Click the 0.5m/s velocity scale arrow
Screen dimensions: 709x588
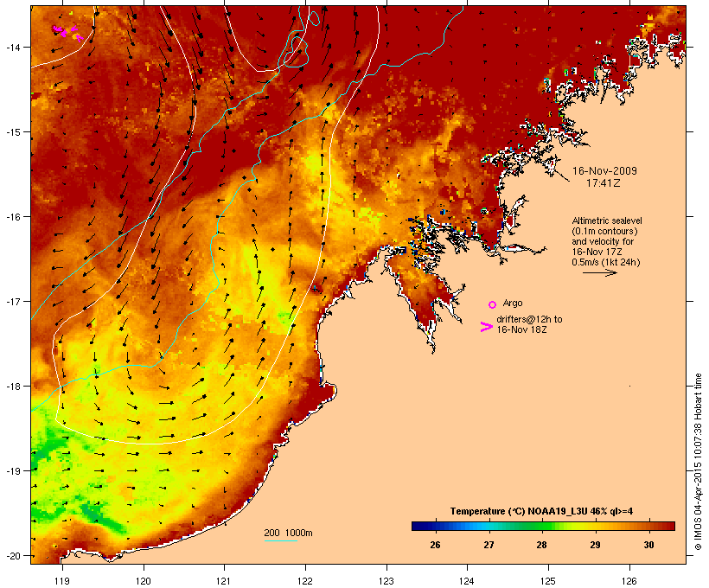[599, 272]
